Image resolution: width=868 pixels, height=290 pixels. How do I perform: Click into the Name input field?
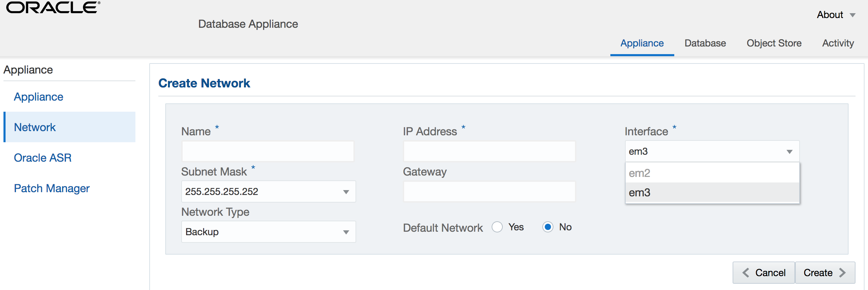click(x=268, y=151)
